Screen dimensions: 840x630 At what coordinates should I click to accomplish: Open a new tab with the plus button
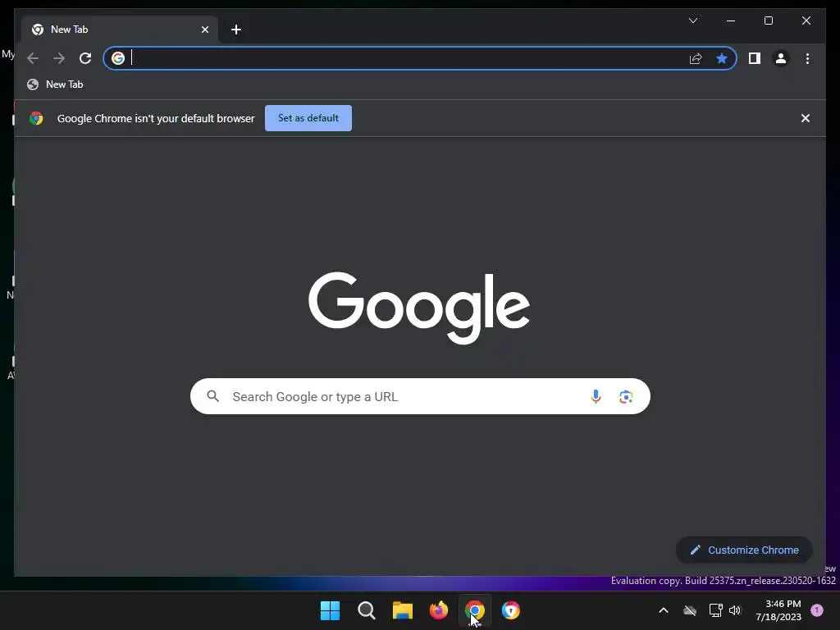coord(235,30)
